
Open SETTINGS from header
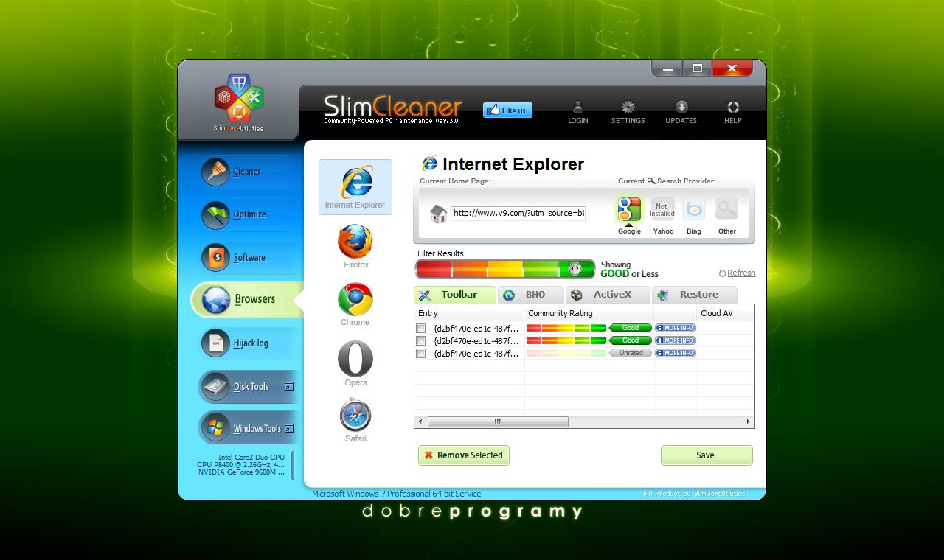[628, 112]
